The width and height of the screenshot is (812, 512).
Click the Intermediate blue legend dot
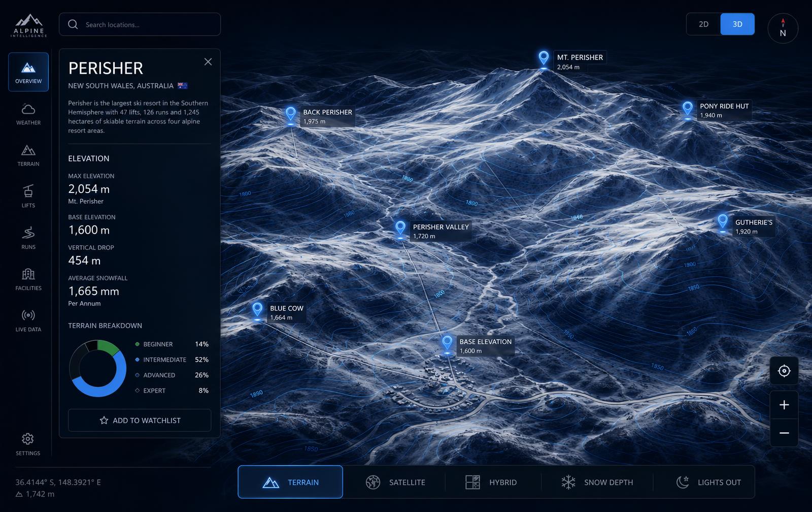click(x=137, y=360)
